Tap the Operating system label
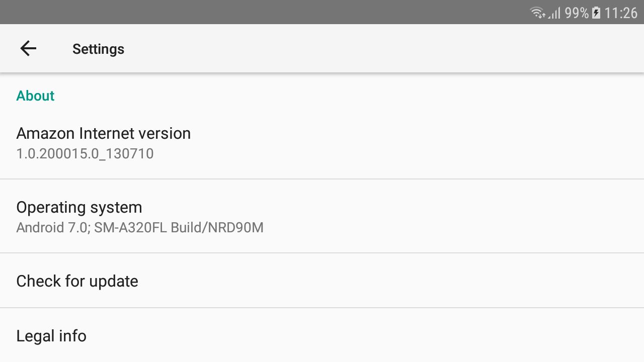 point(79,207)
